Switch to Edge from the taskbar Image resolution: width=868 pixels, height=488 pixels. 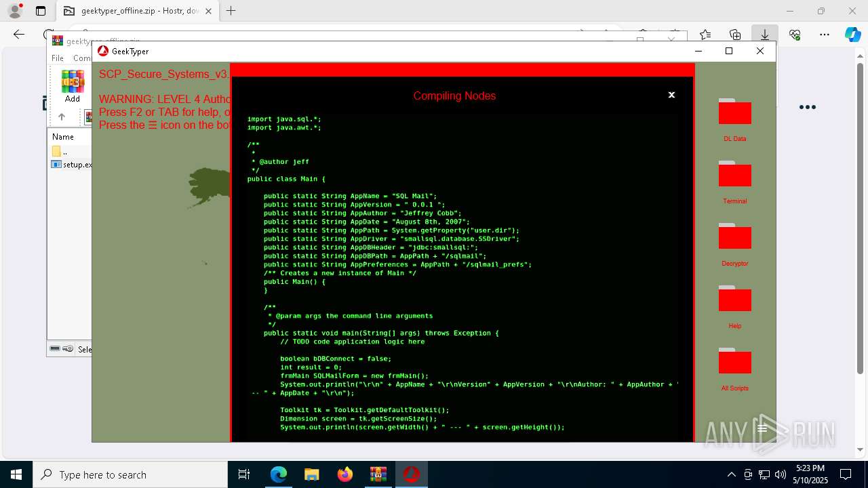[279, 474]
